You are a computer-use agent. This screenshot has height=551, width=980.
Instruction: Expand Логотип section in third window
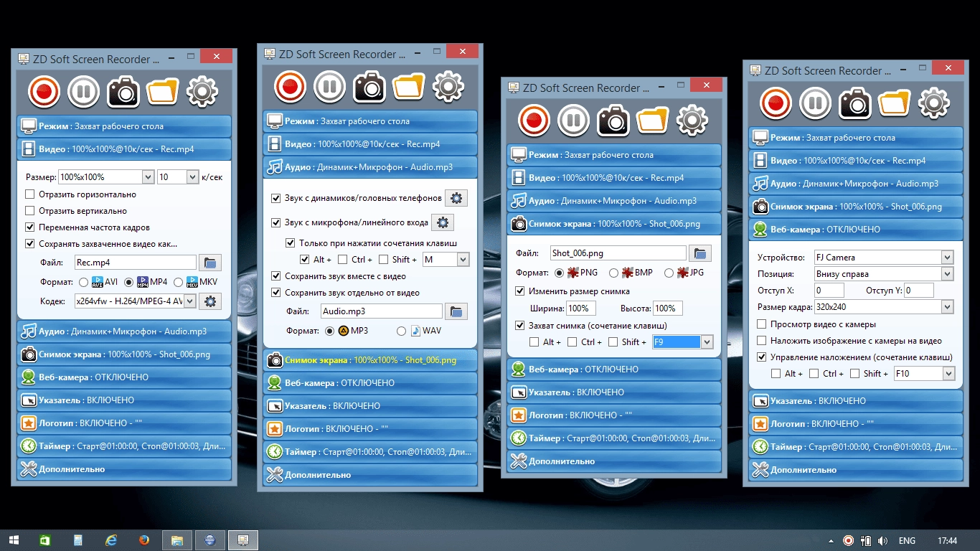(x=614, y=415)
